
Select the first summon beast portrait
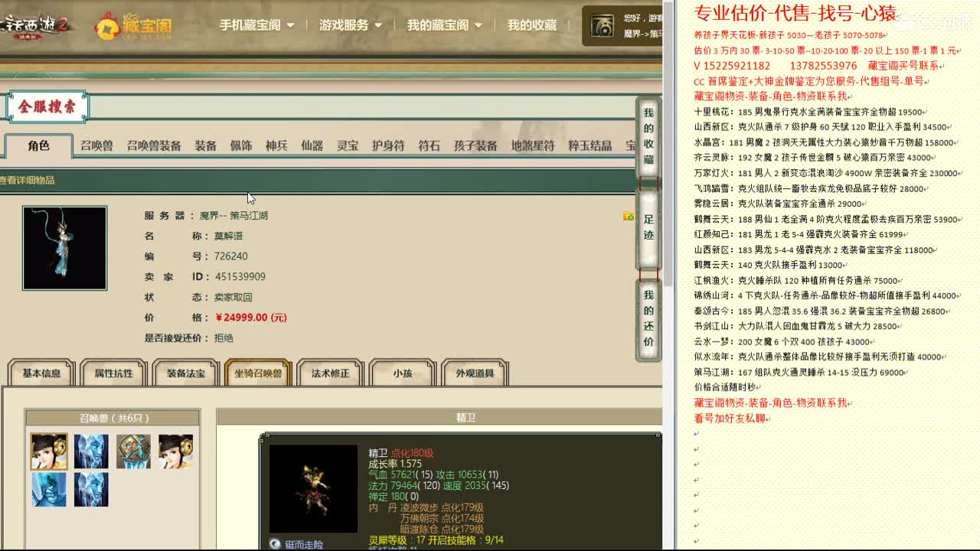pos(49,452)
